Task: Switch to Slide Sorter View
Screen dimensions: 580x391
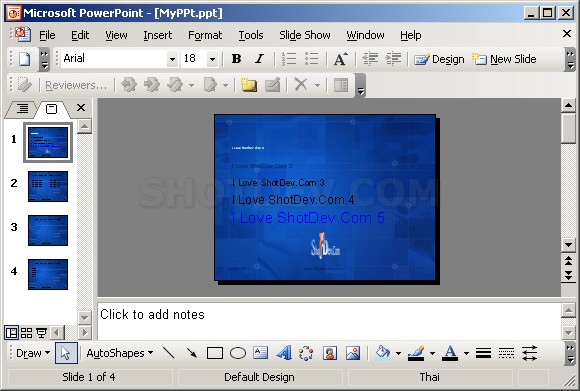Action: pyautogui.click(x=26, y=333)
